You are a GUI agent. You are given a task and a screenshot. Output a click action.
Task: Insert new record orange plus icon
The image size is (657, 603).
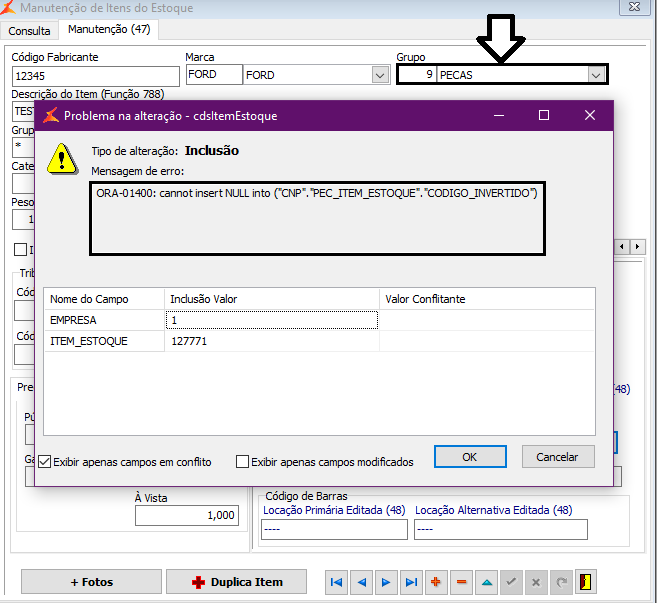(x=436, y=582)
